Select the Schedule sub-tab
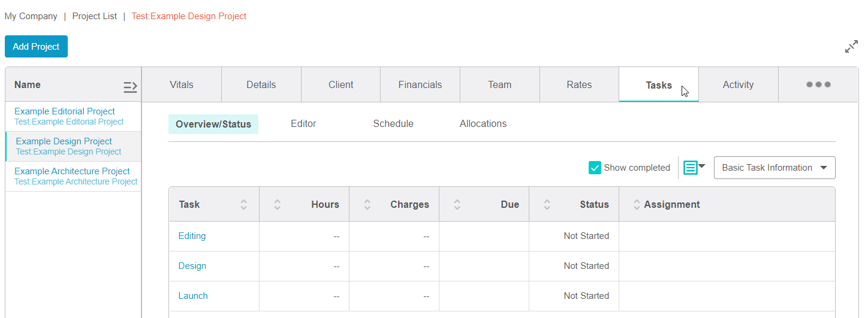868x318 pixels. (x=393, y=124)
